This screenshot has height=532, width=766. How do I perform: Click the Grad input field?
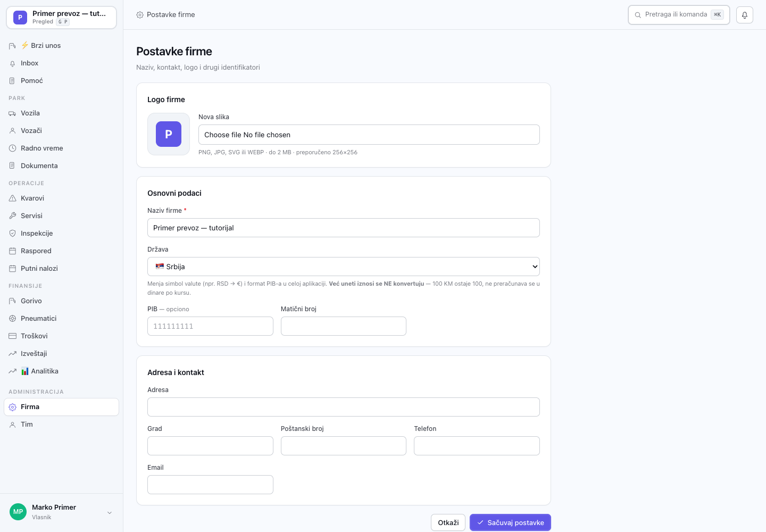pyautogui.click(x=210, y=446)
